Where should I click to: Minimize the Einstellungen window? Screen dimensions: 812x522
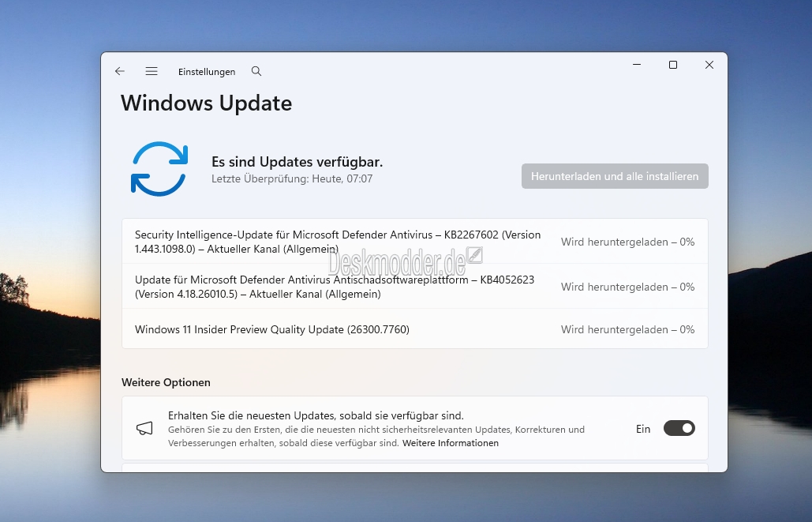[x=637, y=66]
